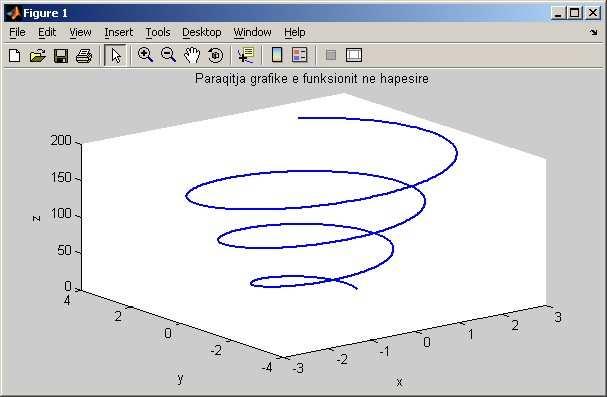607x397 pixels.
Task: Maximize the Figure 1 window
Action: [x=575, y=13]
